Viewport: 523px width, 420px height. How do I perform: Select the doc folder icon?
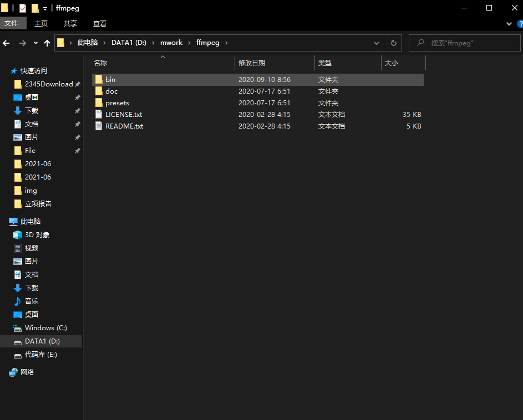pos(99,91)
